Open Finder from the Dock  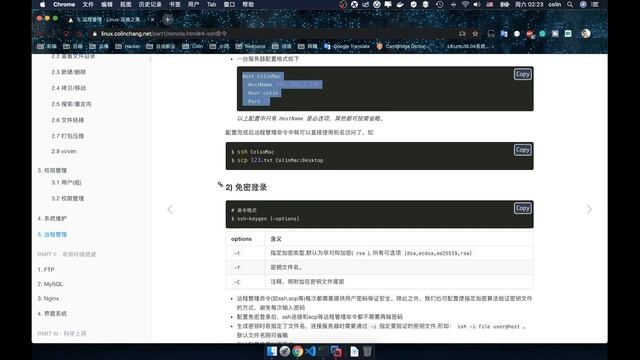pos(272,351)
